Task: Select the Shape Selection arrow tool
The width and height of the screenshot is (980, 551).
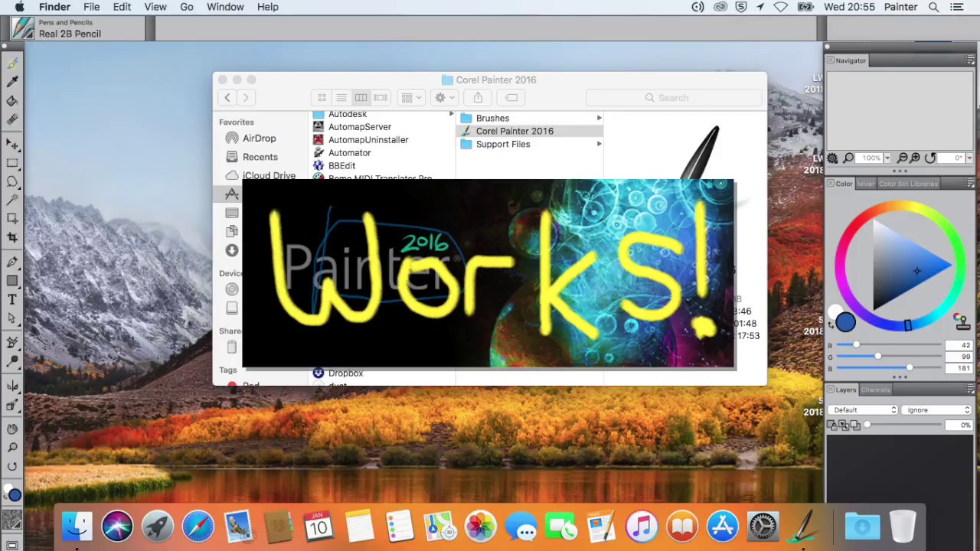Action: click(12, 318)
